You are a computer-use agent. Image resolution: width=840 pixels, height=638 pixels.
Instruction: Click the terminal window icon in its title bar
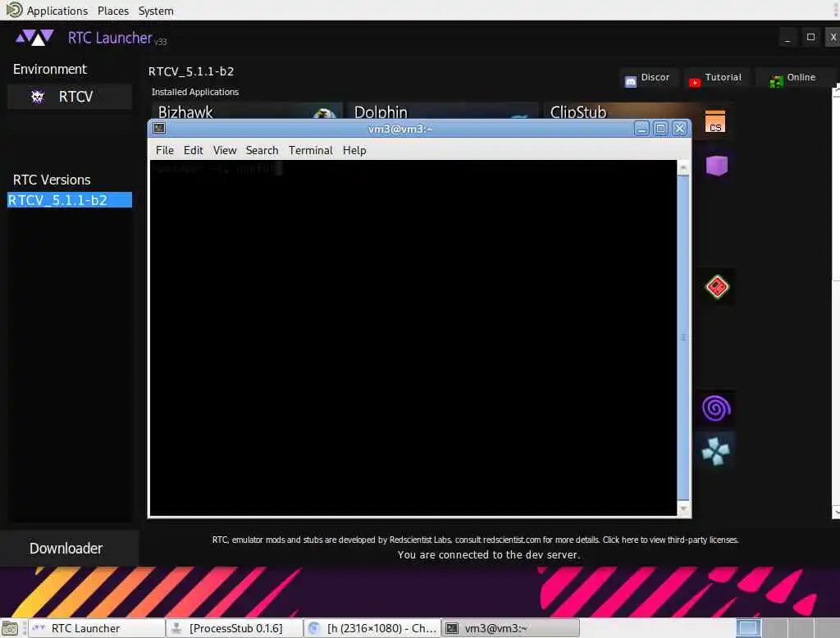click(x=159, y=128)
